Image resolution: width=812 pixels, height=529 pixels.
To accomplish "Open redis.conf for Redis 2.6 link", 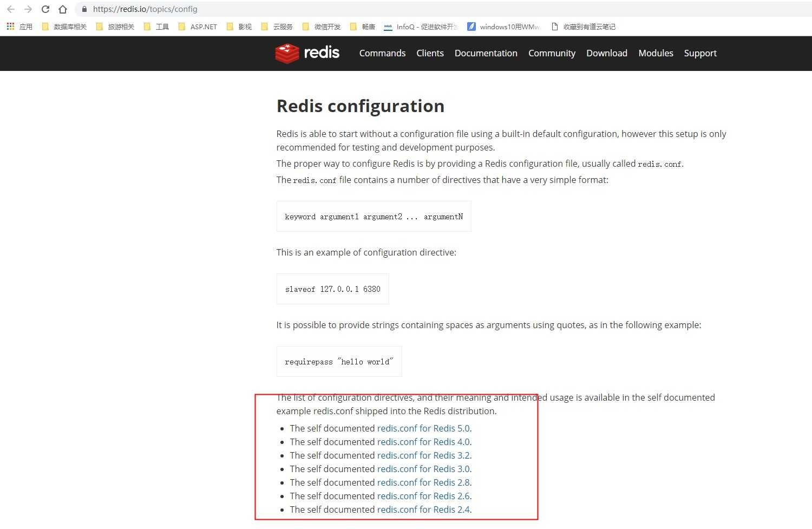I will [423, 496].
